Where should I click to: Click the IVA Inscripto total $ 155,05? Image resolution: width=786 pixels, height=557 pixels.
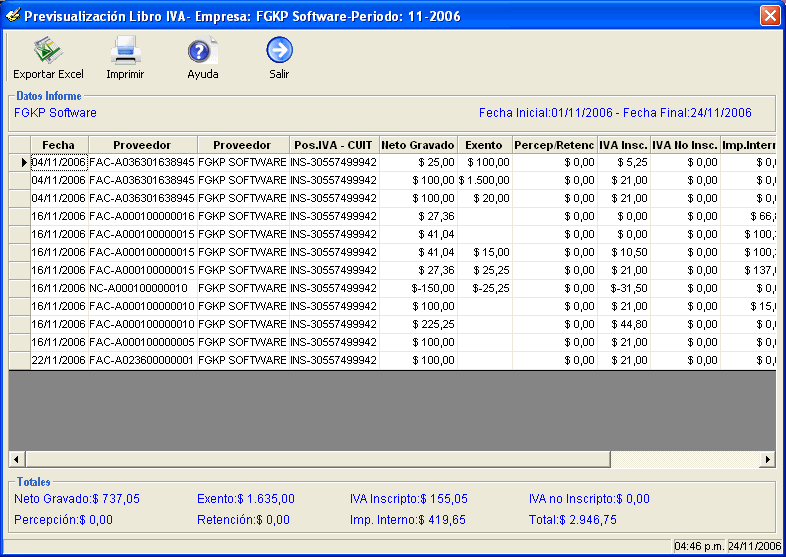pos(409,499)
